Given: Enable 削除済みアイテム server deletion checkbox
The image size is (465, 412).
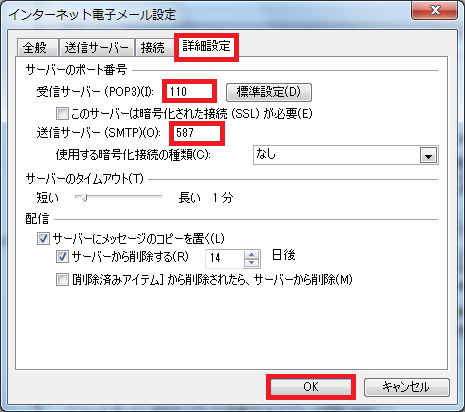Looking at the screenshot, I should pos(62,279).
